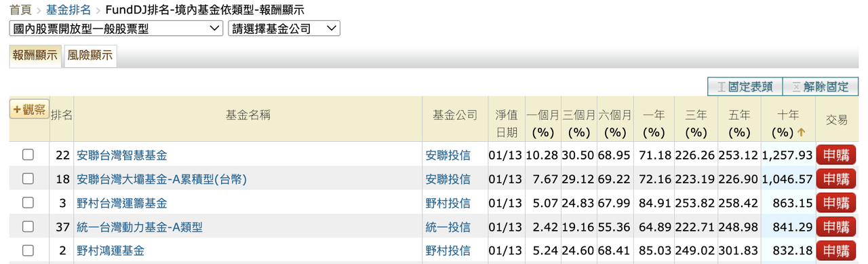Sort by 一個月(%) column header
Screen dimensions: 868x264
(542, 124)
